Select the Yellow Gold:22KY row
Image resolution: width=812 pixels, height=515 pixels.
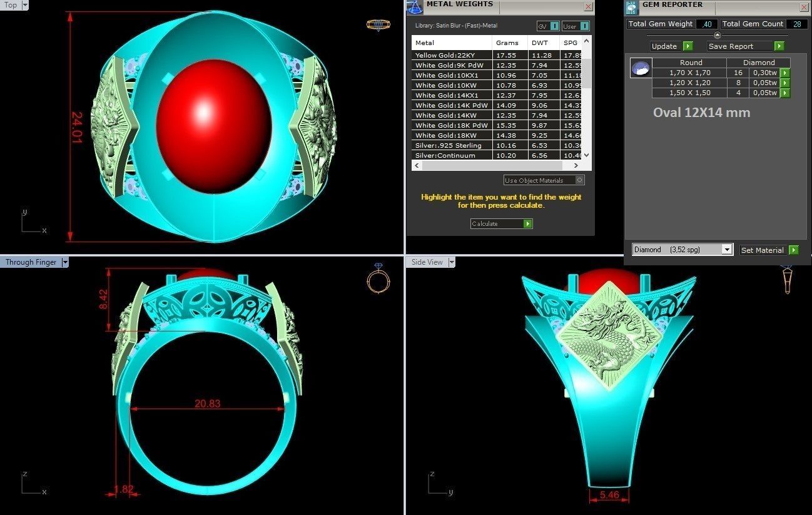coord(497,55)
